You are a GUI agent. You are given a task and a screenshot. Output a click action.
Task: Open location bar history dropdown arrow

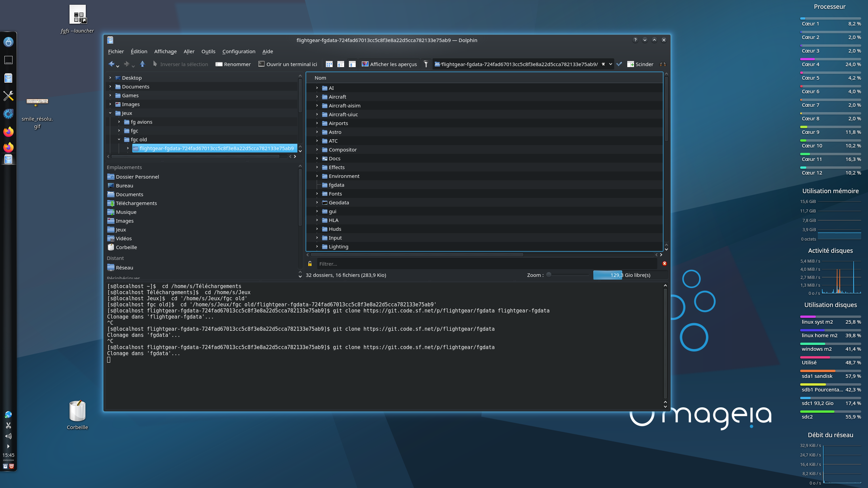point(611,64)
